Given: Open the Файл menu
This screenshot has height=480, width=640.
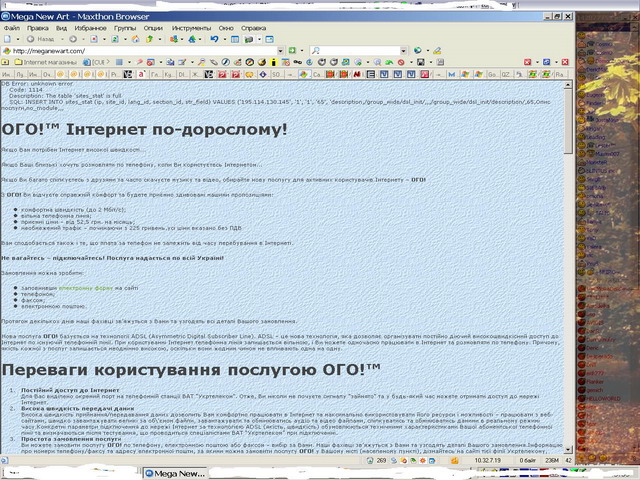Looking at the screenshot, I should 11,28.
